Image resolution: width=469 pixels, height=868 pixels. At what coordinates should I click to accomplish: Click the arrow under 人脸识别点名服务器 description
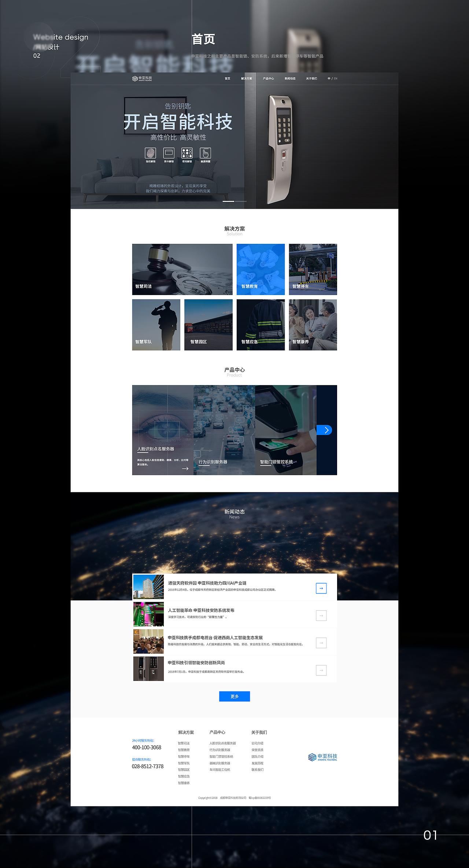pos(185,469)
